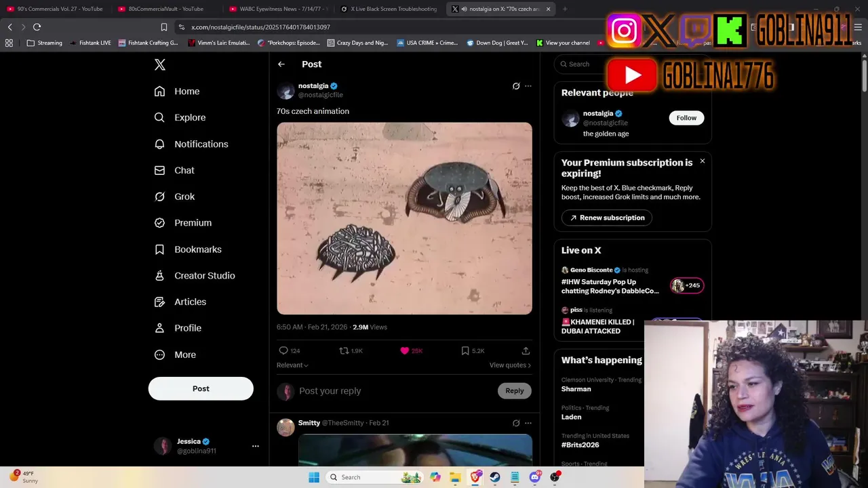Open #IHW Saturday Pop Up live space
Screen dimensions: 868x488
610,286
